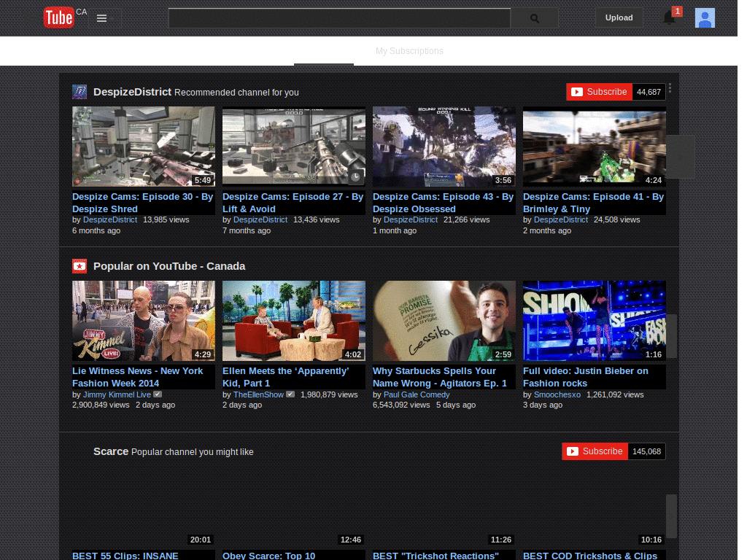The image size is (747, 560).
Task: Subscribe to DespizeDistrict channel
Action: [600, 92]
